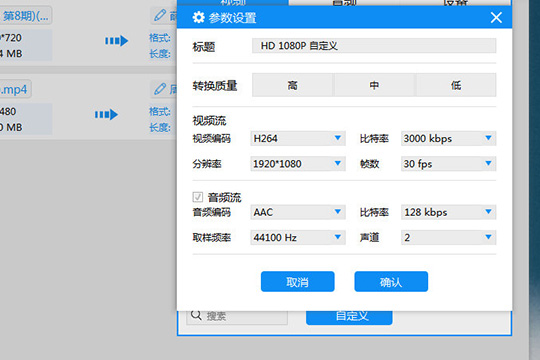Click the 自定义 button behind the dialog
Screen dimensions: 540x360
tap(349, 318)
